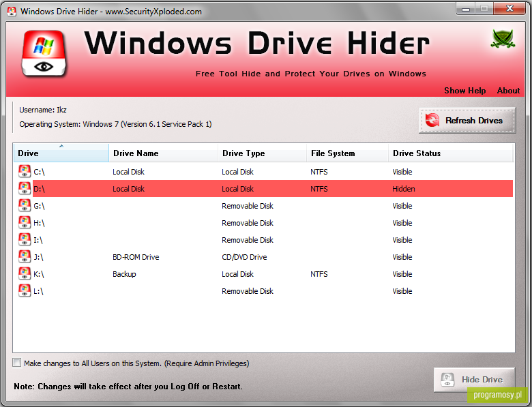Click the Operating System info line

click(115, 124)
